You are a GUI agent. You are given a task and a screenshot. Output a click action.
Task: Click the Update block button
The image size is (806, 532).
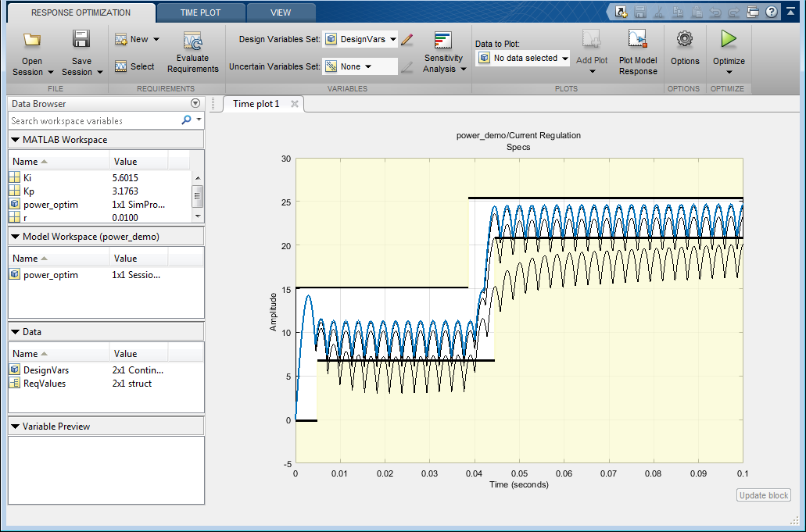(764, 495)
